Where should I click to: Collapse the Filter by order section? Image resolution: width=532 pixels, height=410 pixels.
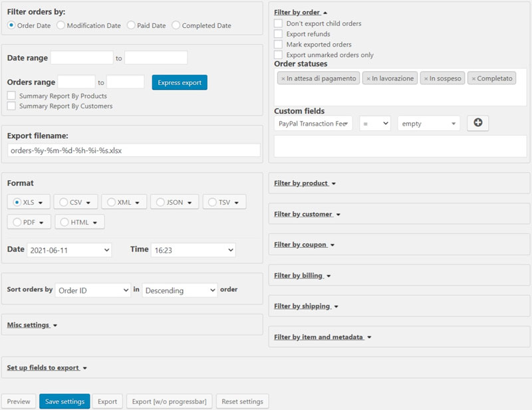(x=301, y=12)
